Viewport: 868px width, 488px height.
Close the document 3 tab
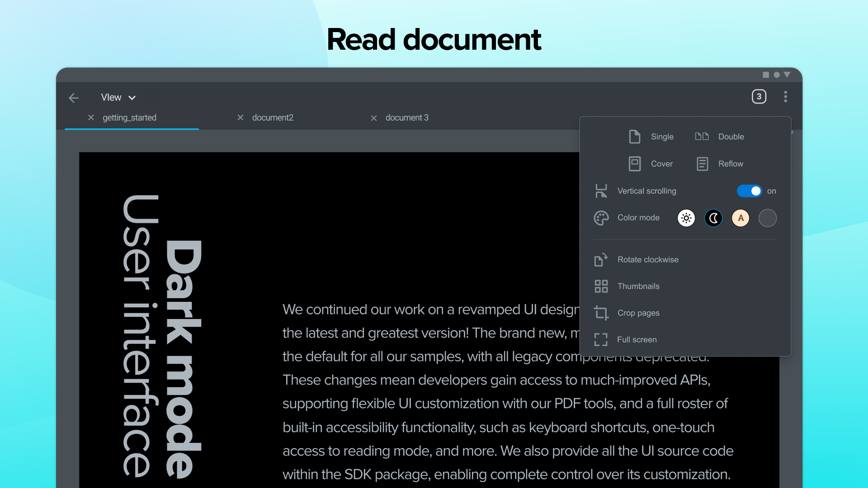click(374, 118)
